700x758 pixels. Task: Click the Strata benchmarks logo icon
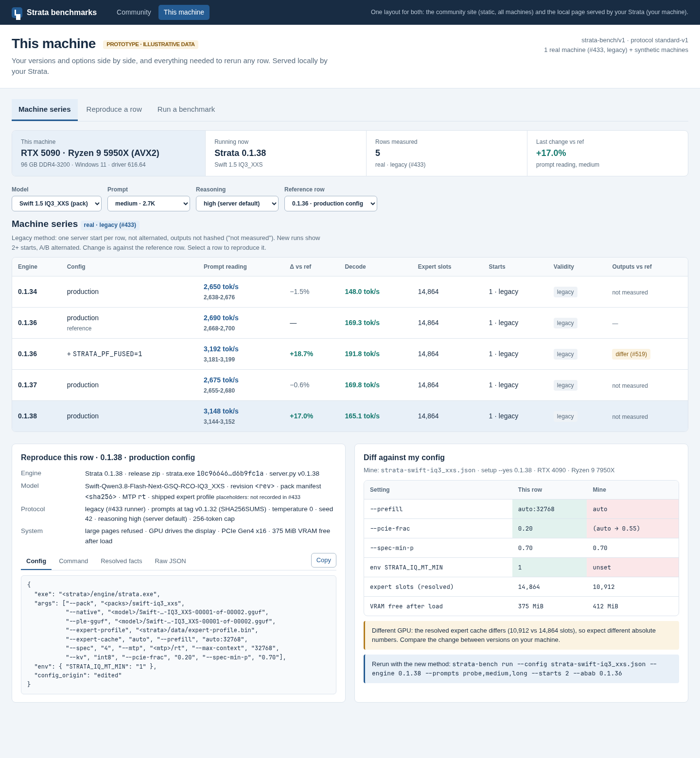[17, 13]
